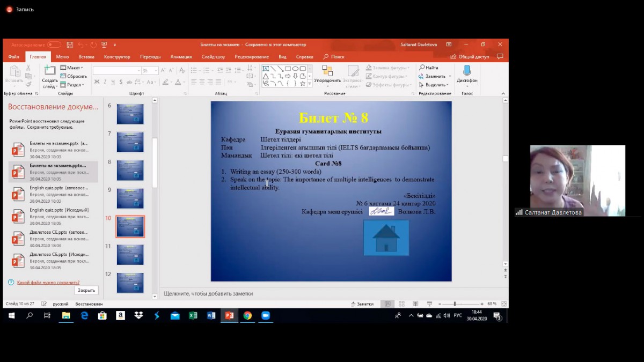Screen dimensions: 644x362
Task: Click the Диктофон dictate microphone icon
Action: pos(466,71)
